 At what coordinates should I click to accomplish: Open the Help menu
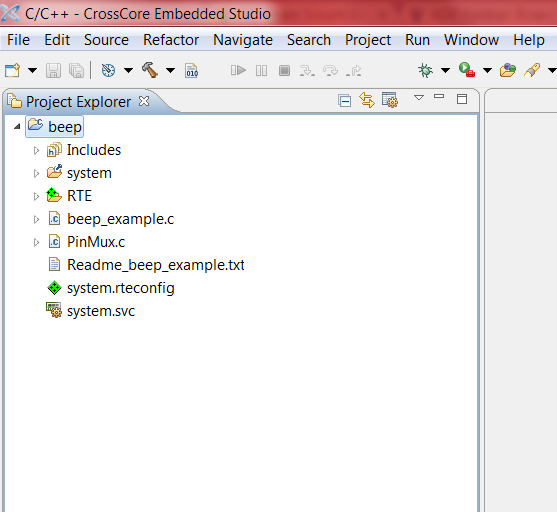pos(529,40)
